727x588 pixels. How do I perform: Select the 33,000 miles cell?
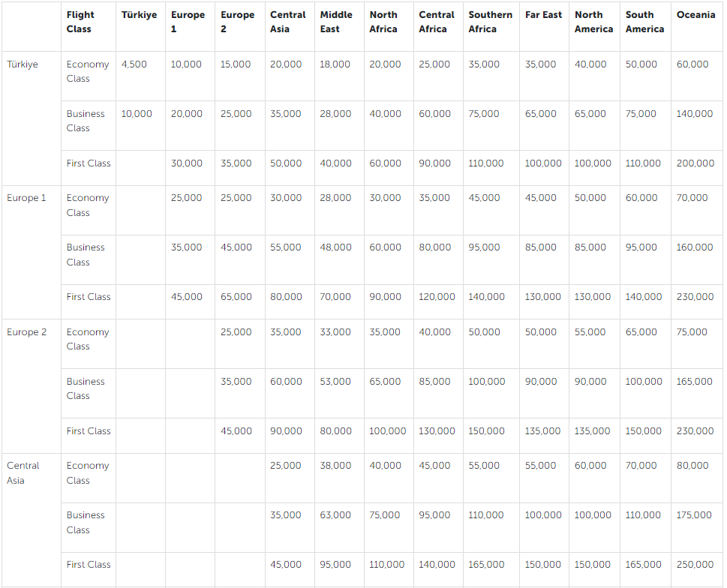coord(335,332)
